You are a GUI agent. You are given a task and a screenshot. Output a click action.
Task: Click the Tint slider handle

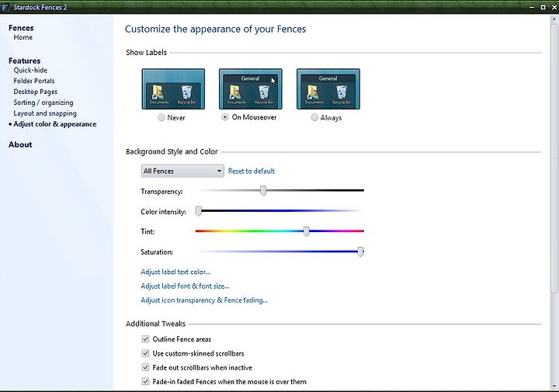click(306, 231)
